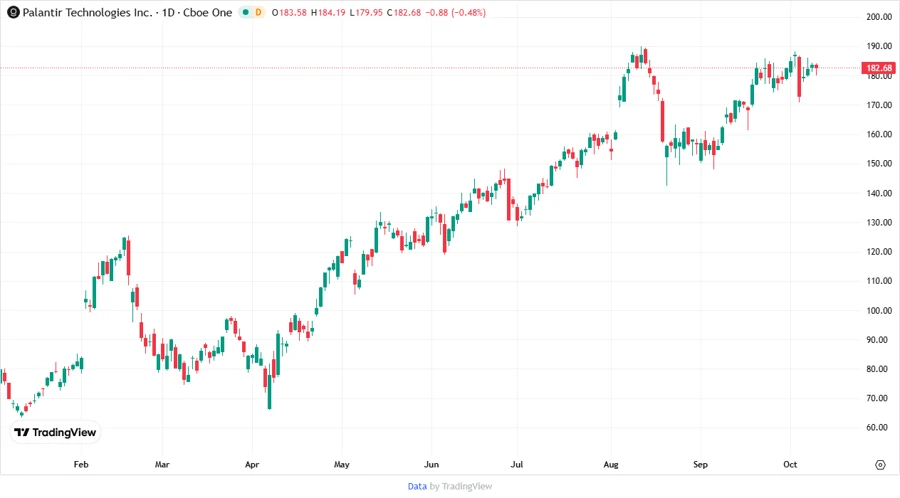The height and width of the screenshot is (498, 900).
Task: Select the 182.68 current price label
Action: tap(879, 68)
